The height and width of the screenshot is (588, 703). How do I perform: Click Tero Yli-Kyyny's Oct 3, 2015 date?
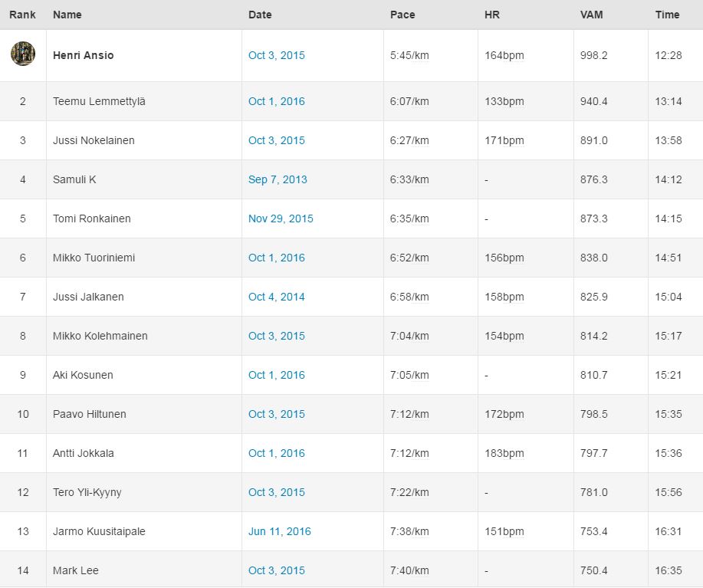pos(276,492)
